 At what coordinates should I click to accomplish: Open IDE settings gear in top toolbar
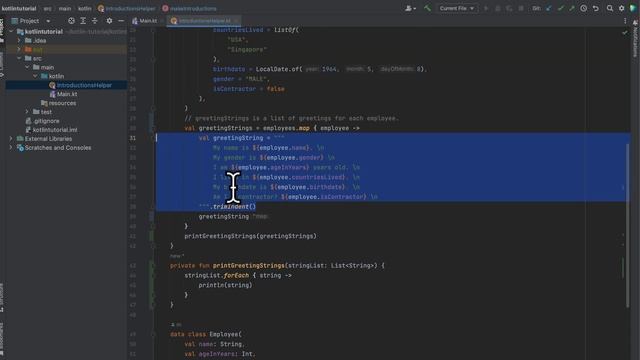(622, 8)
